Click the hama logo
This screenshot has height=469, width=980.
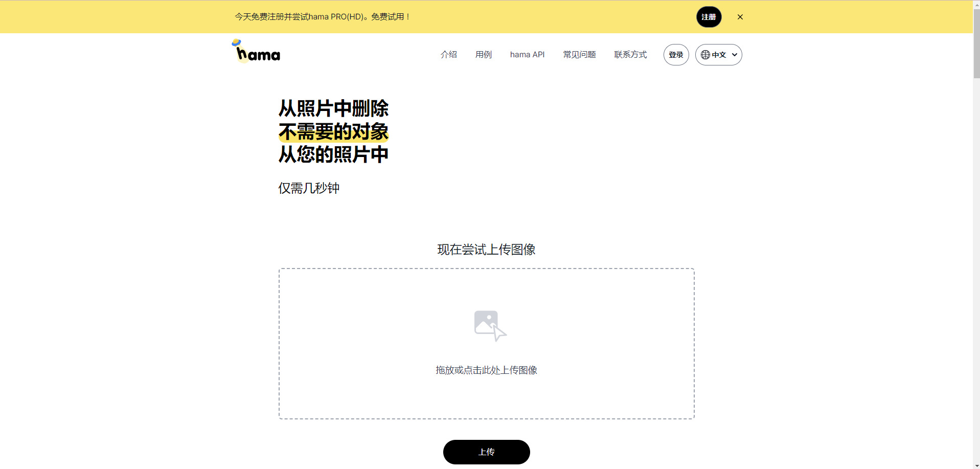tap(256, 51)
